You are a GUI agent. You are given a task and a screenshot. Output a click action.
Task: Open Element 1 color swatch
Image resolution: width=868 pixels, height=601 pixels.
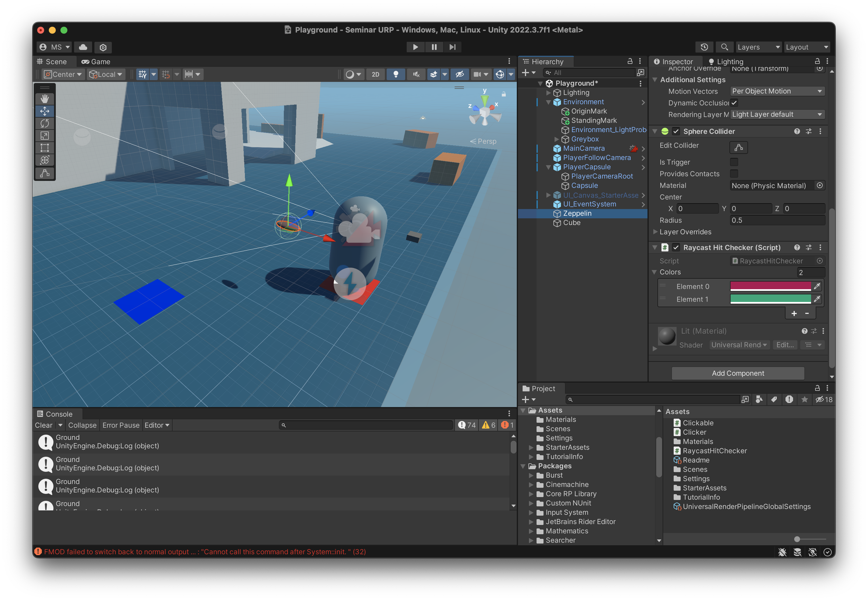click(x=770, y=299)
